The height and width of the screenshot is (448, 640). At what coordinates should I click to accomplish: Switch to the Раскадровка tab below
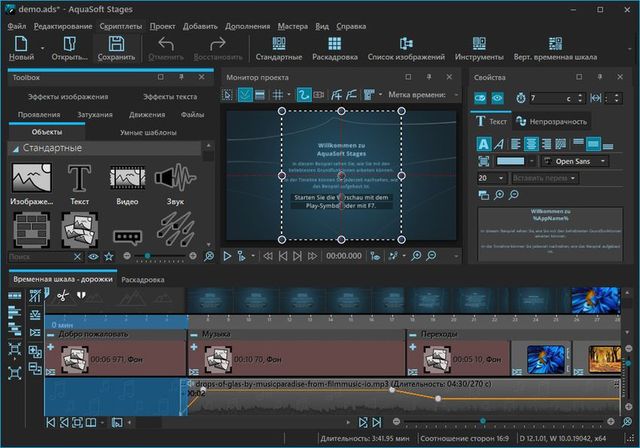(x=143, y=280)
